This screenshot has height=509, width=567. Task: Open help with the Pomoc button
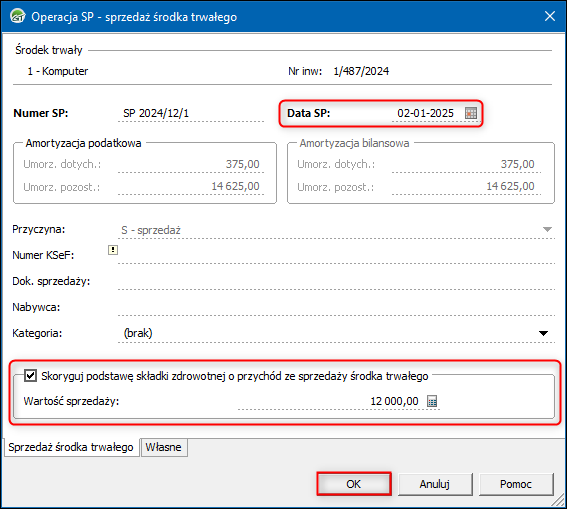pos(516,484)
